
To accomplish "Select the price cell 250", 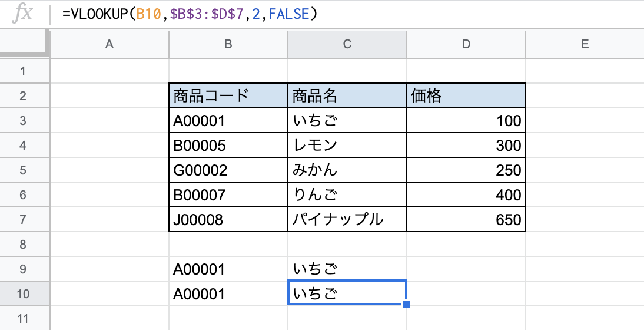I will coord(466,170).
